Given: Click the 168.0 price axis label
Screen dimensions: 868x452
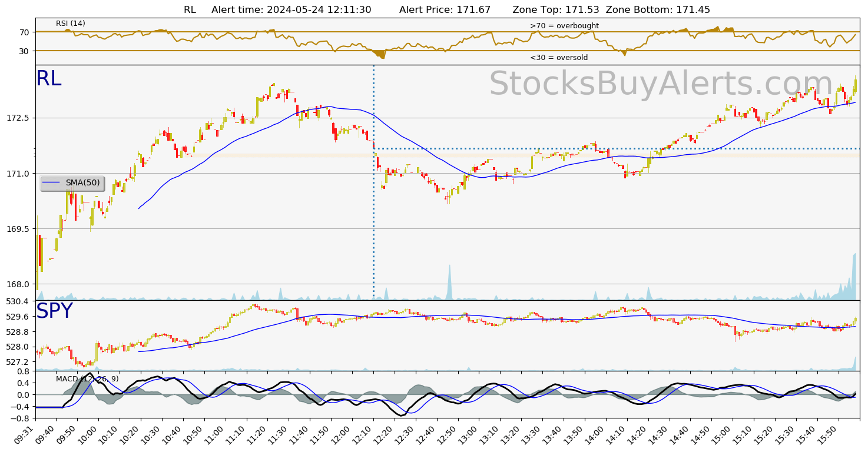Looking at the screenshot, I should click(17, 284).
